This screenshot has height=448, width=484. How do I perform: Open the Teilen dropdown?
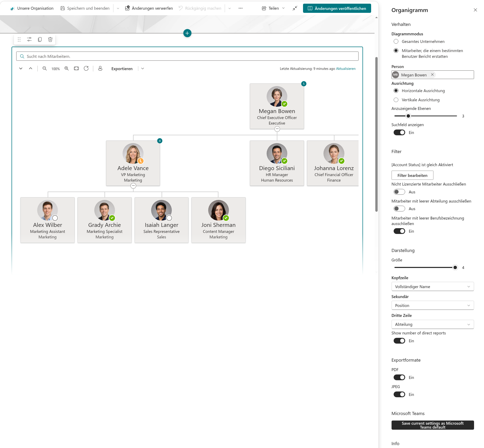(x=273, y=8)
